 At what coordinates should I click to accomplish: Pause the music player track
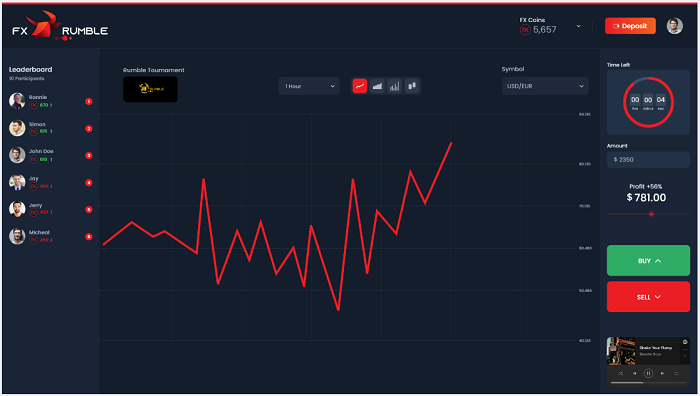tap(648, 373)
